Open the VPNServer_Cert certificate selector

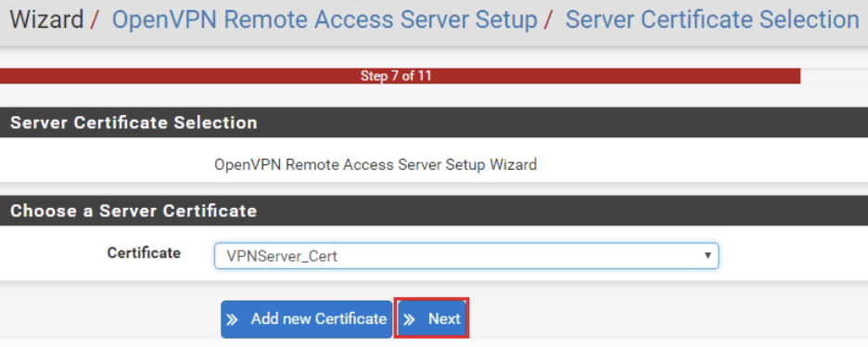[x=466, y=256]
